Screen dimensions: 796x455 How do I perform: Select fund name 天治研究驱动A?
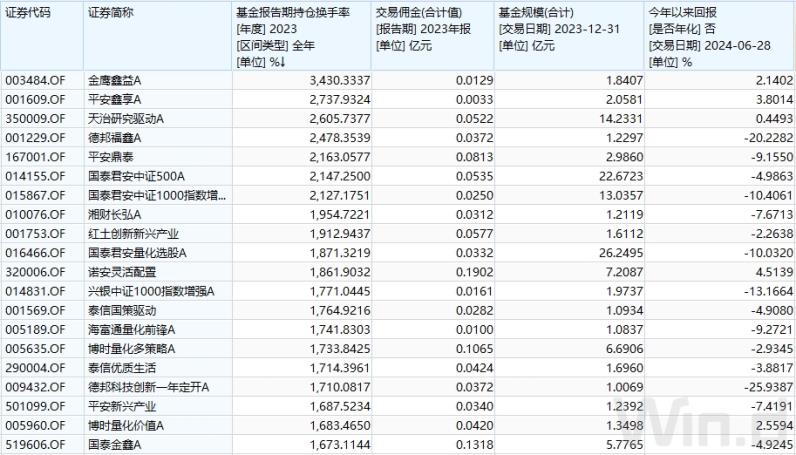coord(126,119)
